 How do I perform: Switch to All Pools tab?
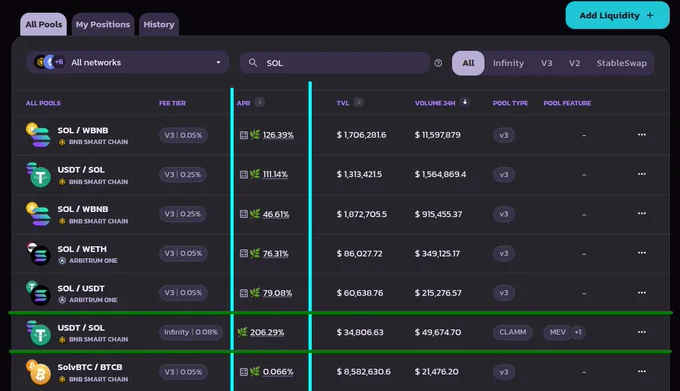43,24
